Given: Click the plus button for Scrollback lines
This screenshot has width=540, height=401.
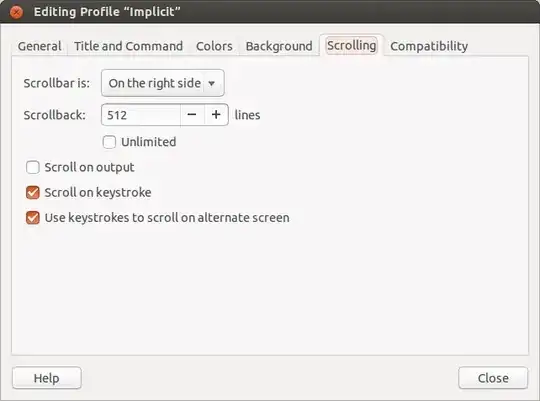Looking at the screenshot, I should click(x=216, y=115).
